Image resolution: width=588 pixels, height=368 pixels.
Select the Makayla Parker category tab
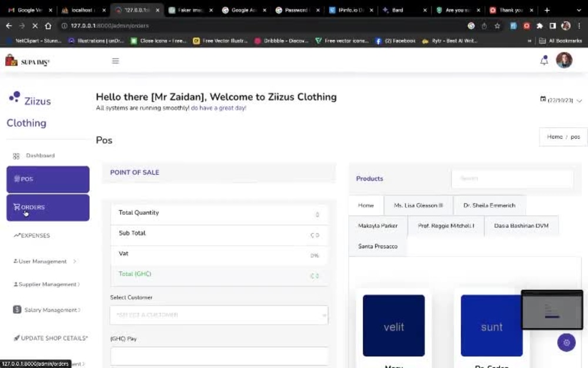377,226
